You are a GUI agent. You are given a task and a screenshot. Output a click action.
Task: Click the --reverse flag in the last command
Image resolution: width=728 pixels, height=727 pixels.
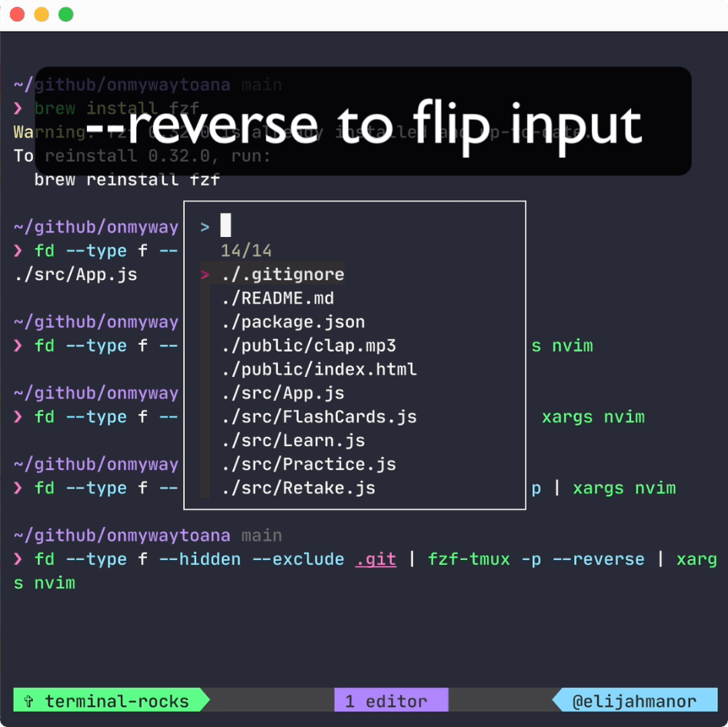(x=598, y=559)
